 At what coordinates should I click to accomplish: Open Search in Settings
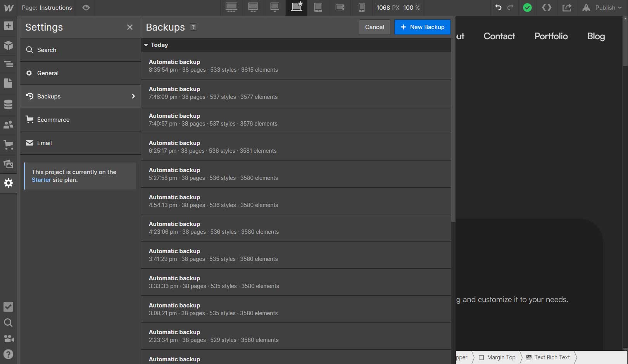click(80, 50)
